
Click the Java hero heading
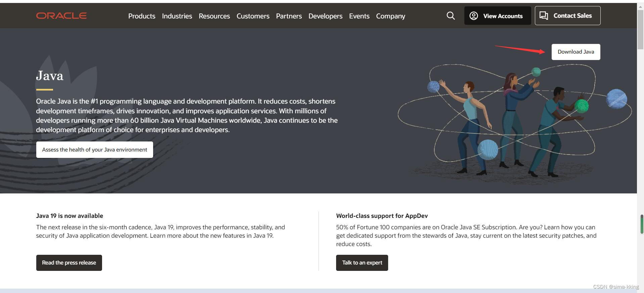(x=50, y=76)
